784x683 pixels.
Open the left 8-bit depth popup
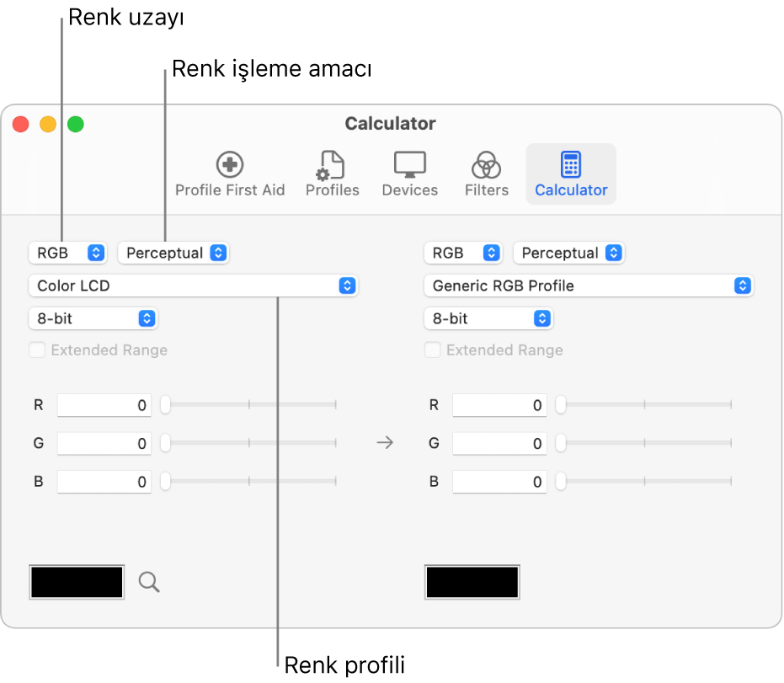click(93, 318)
